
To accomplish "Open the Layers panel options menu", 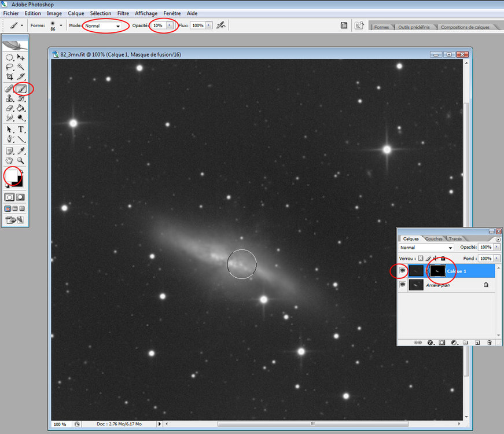I will [498, 239].
